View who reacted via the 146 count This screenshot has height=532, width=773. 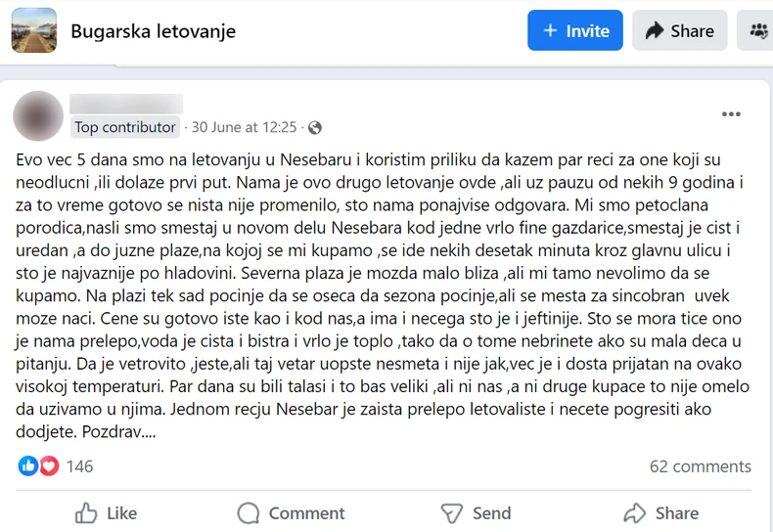pyautogui.click(x=79, y=466)
